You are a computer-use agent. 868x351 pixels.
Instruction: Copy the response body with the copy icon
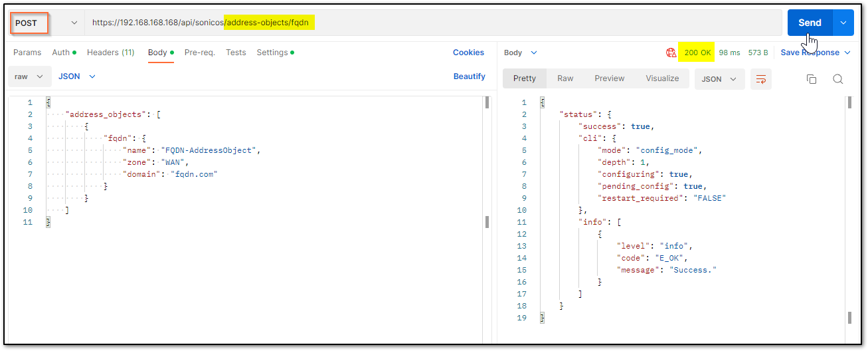(x=811, y=79)
